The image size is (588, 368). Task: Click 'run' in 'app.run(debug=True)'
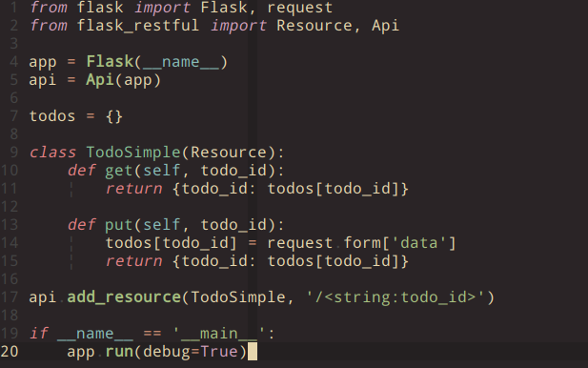pyautogui.click(x=119, y=352)
